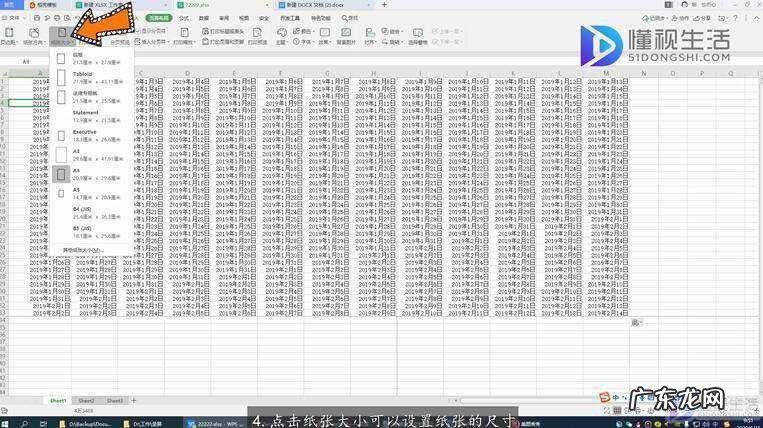Click the Selection Pane icon

[418, 36]
